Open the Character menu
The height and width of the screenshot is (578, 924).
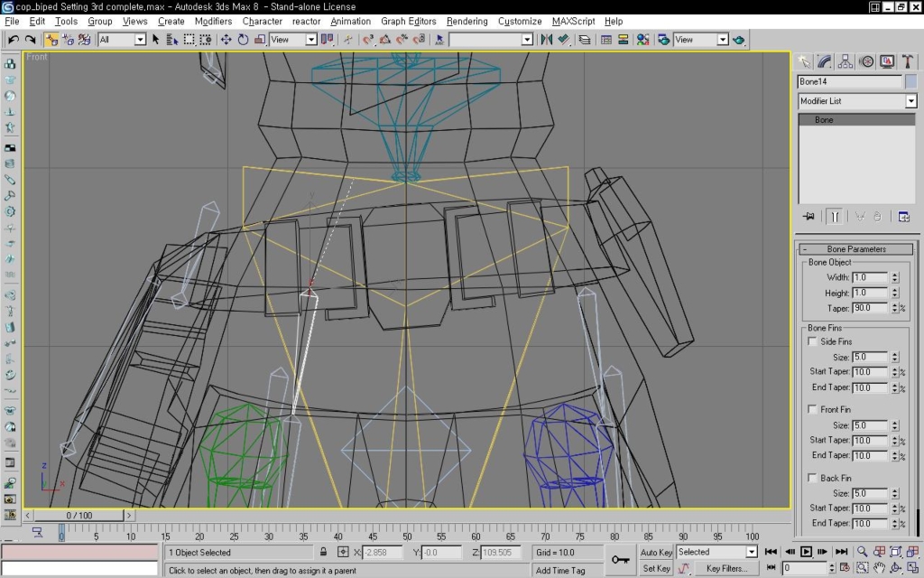263,22
